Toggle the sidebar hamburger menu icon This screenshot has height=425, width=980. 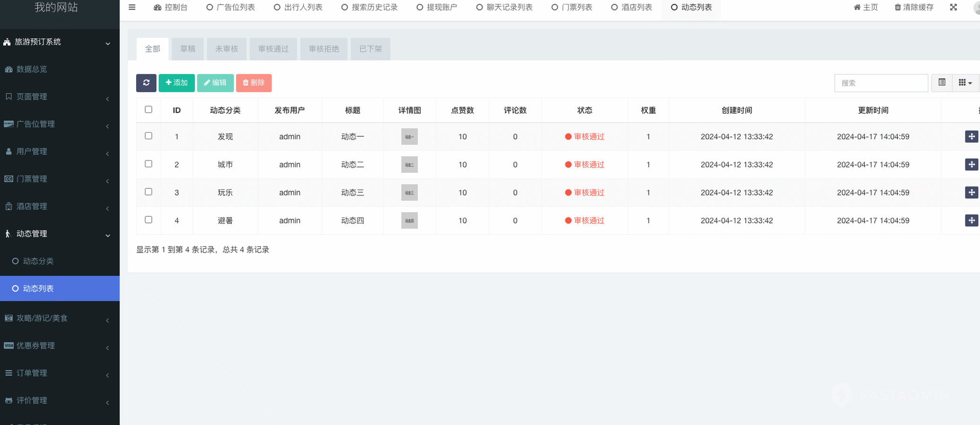point(132,8)
